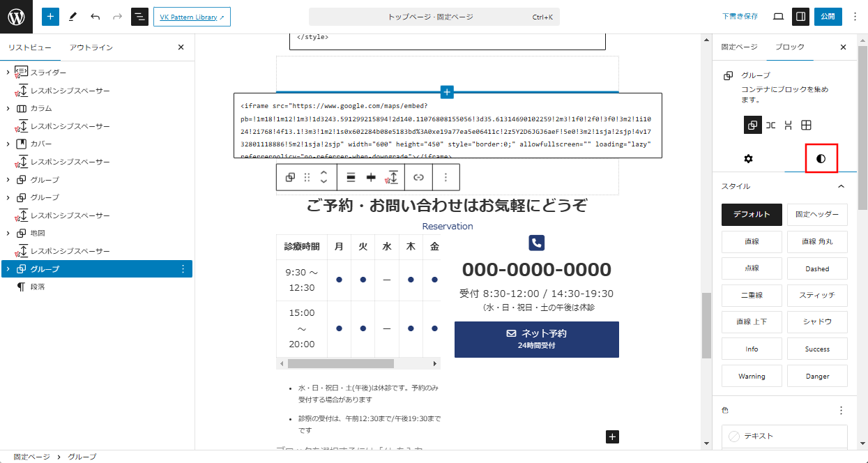Click the WordPress logo icon
The image size is (868, 463).
[17, 17]
